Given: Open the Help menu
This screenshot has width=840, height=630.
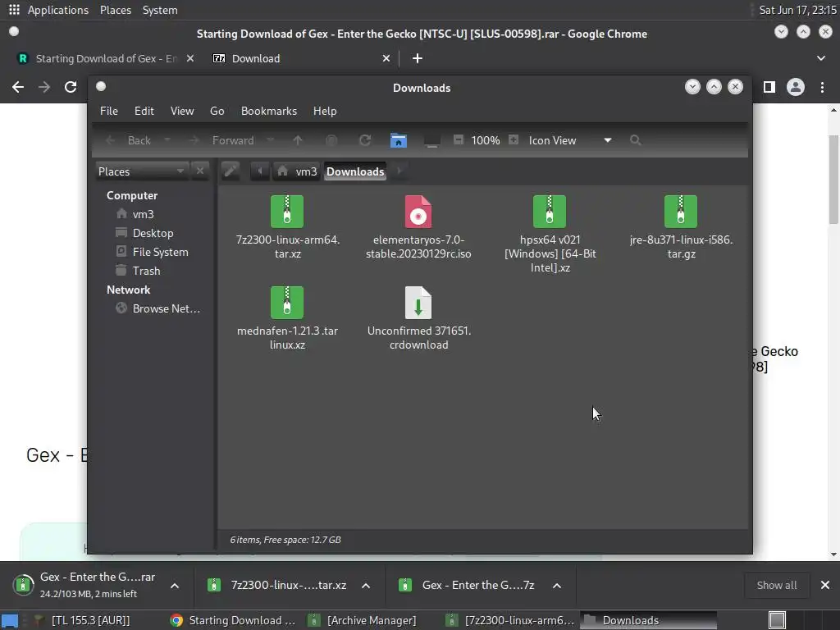Looking at the screenshot, I should 325,111.
